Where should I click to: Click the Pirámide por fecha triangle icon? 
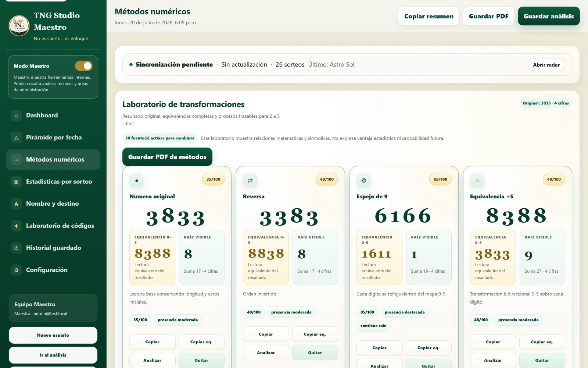(16, 138)
